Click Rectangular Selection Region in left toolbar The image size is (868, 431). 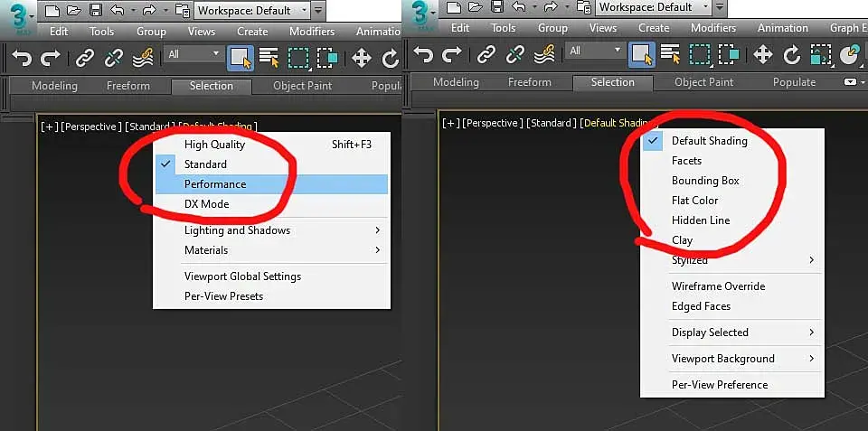point(298,58)
